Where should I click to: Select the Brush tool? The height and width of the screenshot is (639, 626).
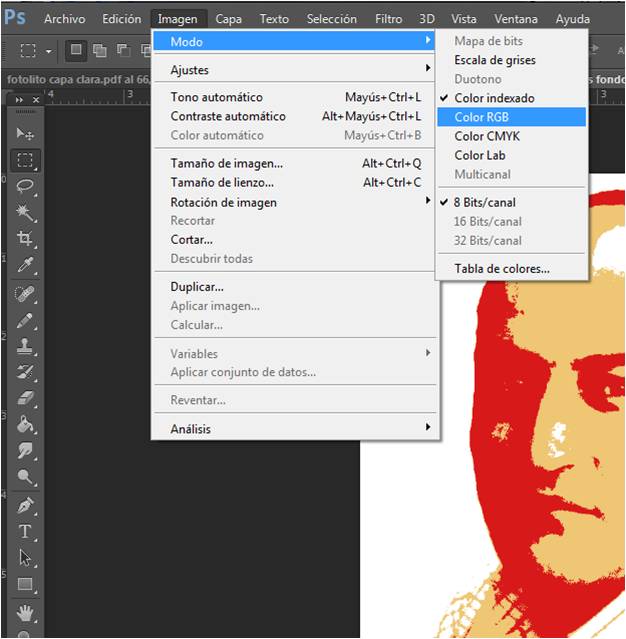tap(26, 319)
